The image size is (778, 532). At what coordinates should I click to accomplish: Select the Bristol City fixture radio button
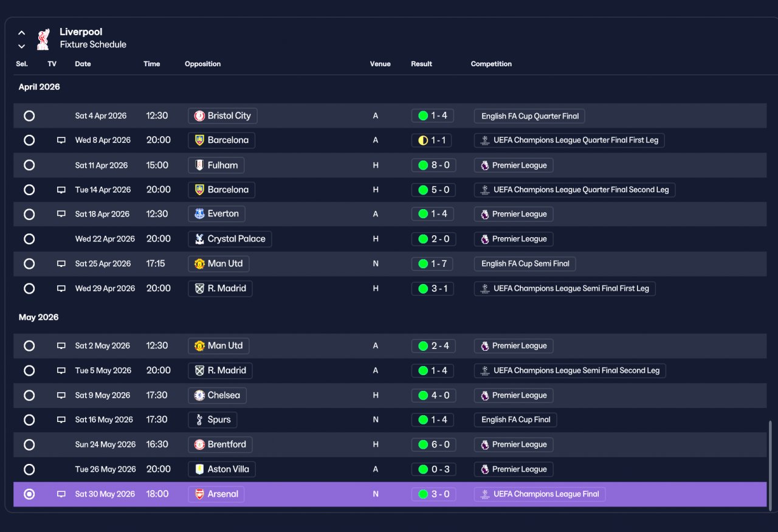click(x=29, y=116)
